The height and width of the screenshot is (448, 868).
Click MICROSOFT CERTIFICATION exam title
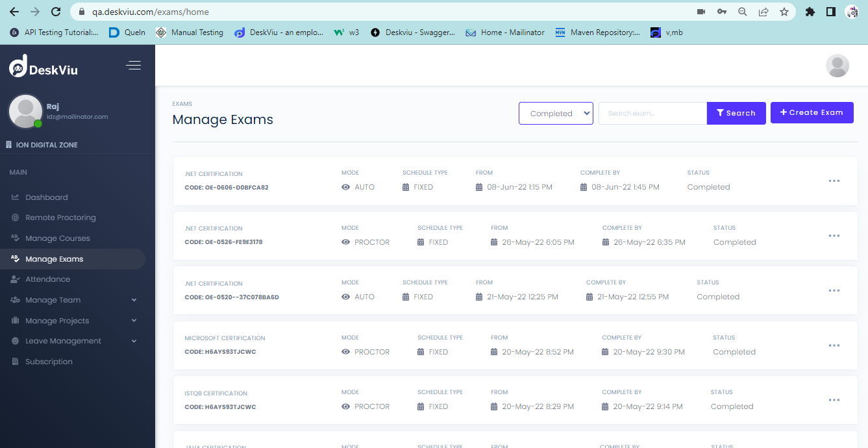(225, 338)
